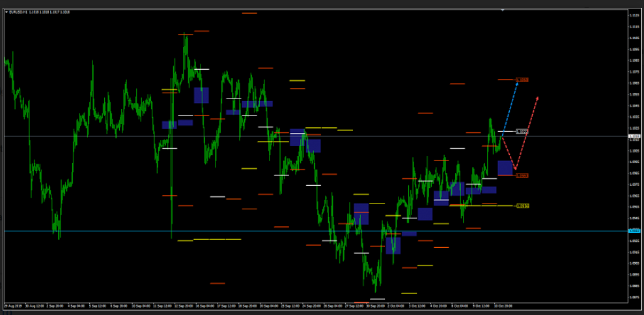Select the blue dashed upward arrow
644x315 pixels.
pyautogui.click(x=510, y=107)
